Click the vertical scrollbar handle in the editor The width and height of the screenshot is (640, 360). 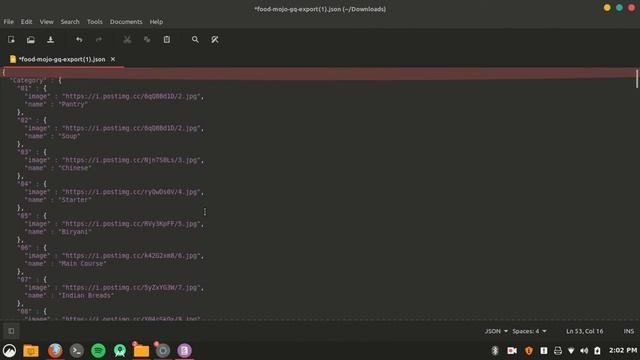[x=636, y=78]
